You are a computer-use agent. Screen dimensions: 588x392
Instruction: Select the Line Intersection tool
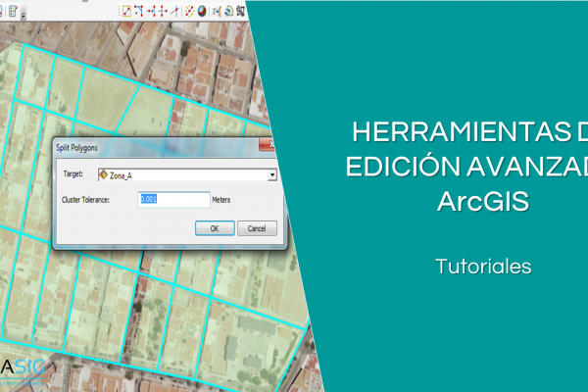174,11
